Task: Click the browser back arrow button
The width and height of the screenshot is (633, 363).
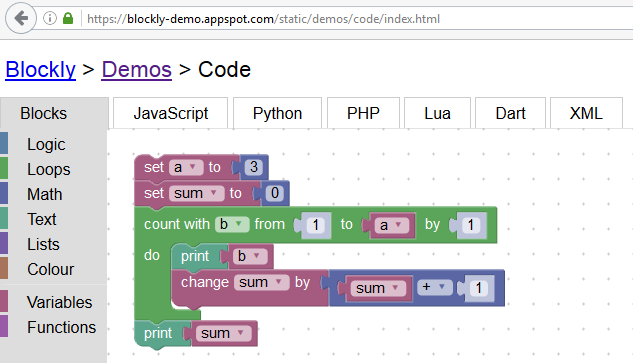Action: click(21, 18)
